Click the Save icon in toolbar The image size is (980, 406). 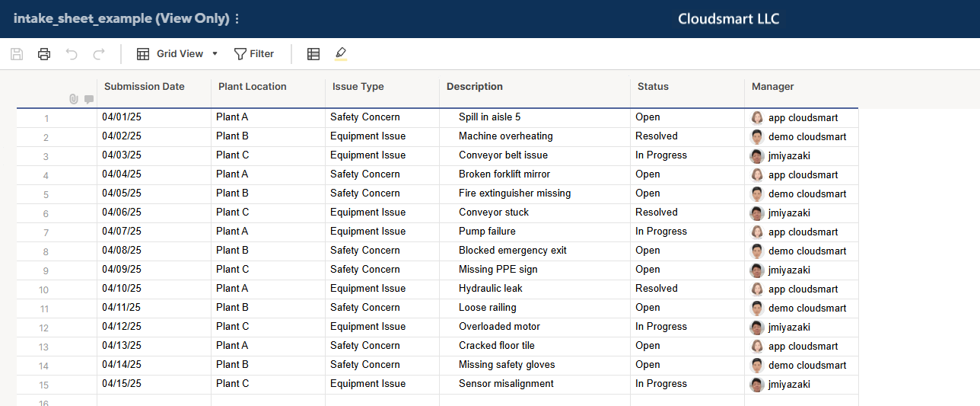point(17,54)
